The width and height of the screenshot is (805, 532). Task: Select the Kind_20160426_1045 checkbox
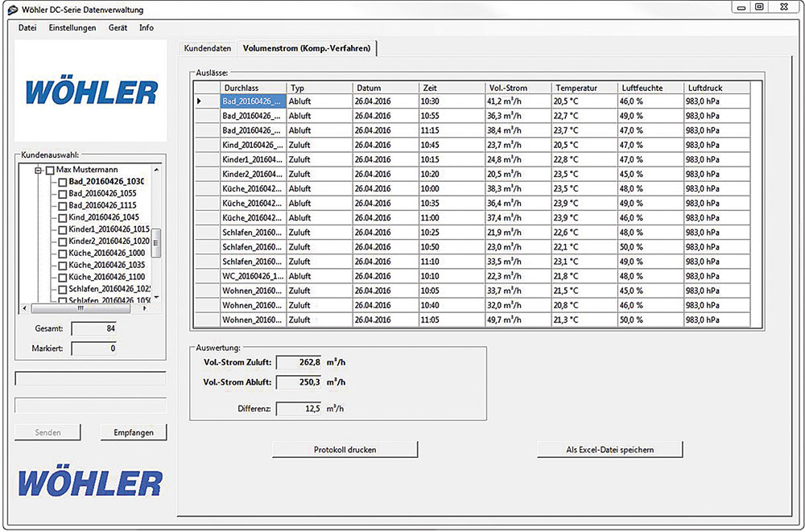pyautogui.click(x=62, y=218)
